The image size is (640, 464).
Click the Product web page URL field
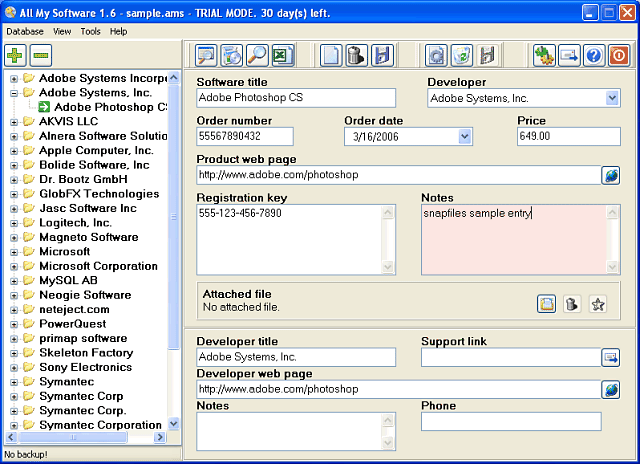(398, 175)
